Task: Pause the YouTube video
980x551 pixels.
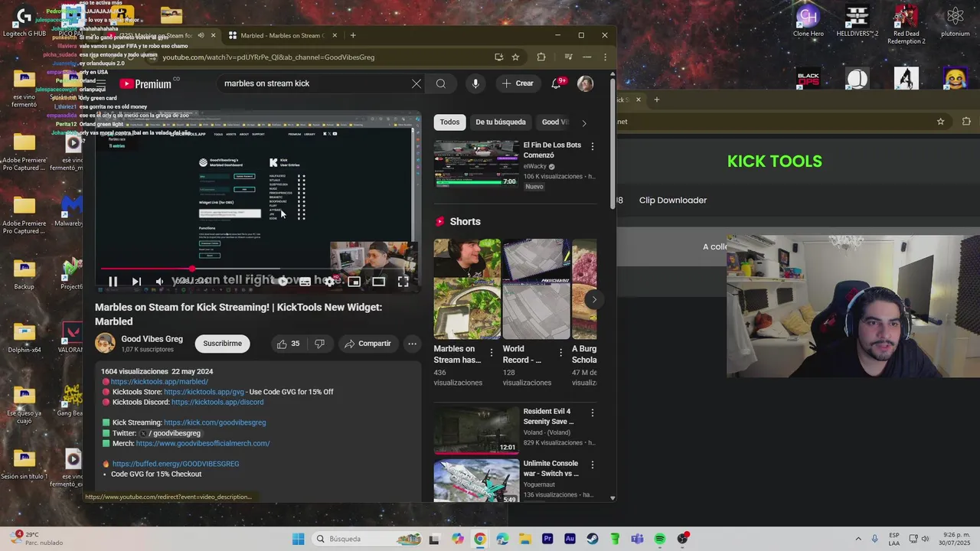Action: [113, 282]
